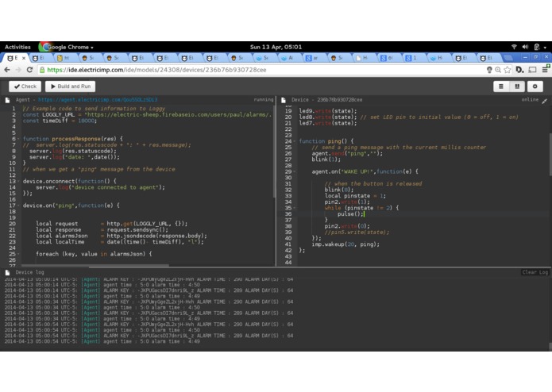The width and height of the screenshot is (552, 392).
Task: Collapse the foreach block at line 25
Action: 18,254
